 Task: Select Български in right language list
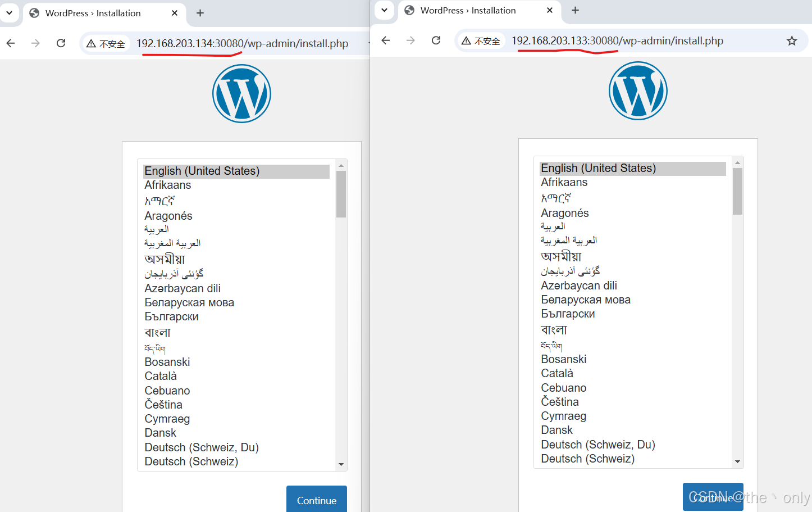(x=633, y=314)
